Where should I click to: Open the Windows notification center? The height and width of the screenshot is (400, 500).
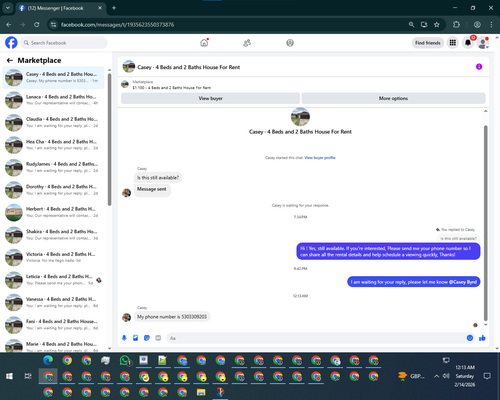point(487,376)
